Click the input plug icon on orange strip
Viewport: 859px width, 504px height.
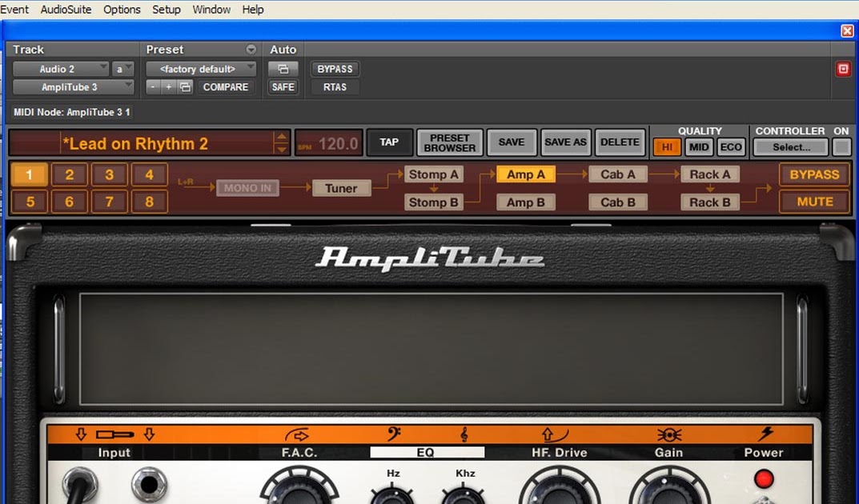pyautogui.click(x=114, y=434)
